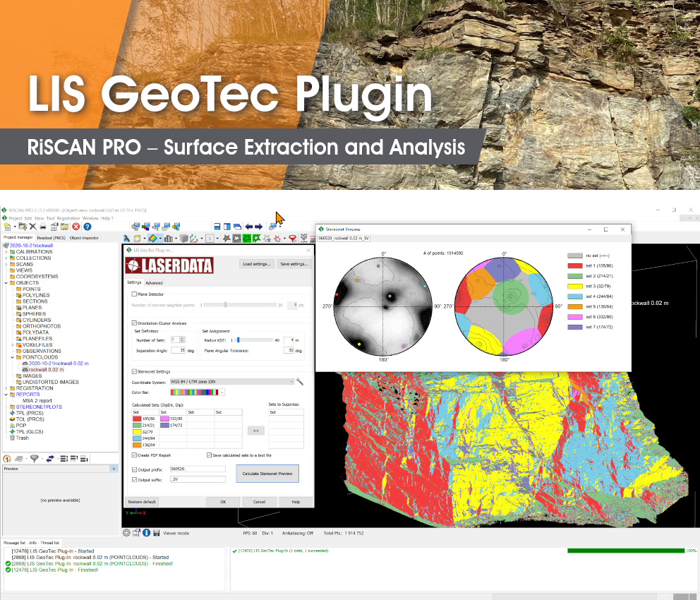Click the gray funnel filter icon above Preview
This screenshot has height=600, width=700.
coord(35,459)
